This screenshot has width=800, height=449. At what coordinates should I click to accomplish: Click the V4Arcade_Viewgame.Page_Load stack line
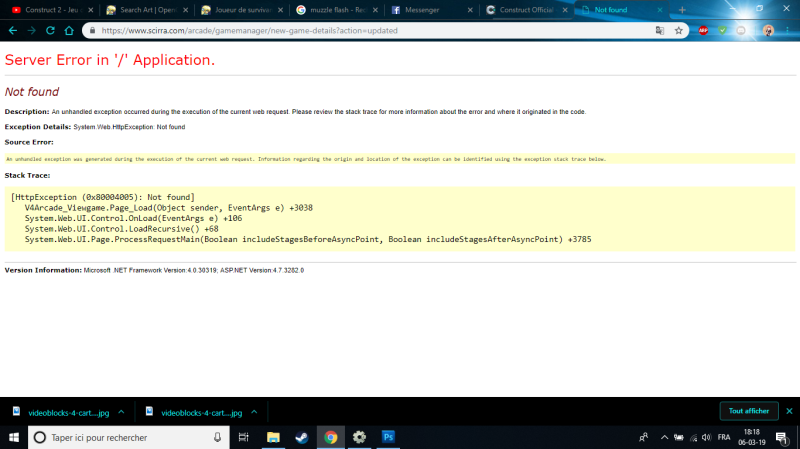[x=168, y=208]
